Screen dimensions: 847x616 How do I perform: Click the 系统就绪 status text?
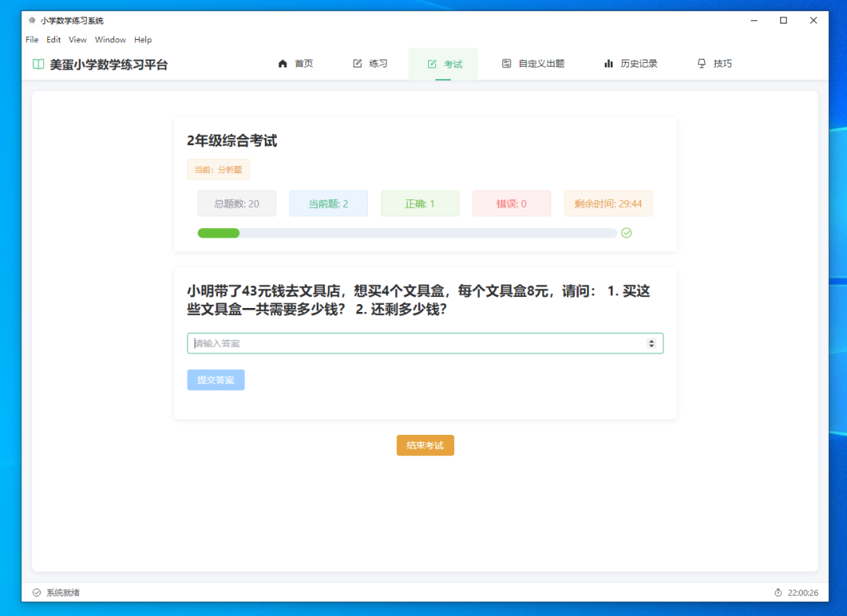click(x=63, y=592)
